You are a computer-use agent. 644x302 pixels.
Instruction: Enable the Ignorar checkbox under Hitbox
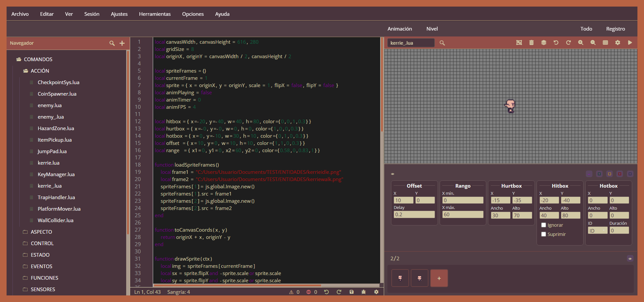tap(543, 225)
